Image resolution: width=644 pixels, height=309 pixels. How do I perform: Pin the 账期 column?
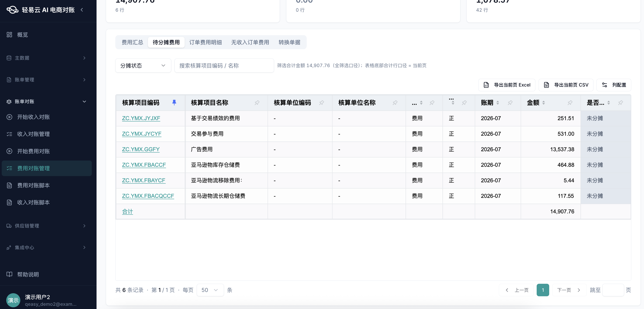click(510, 102)
